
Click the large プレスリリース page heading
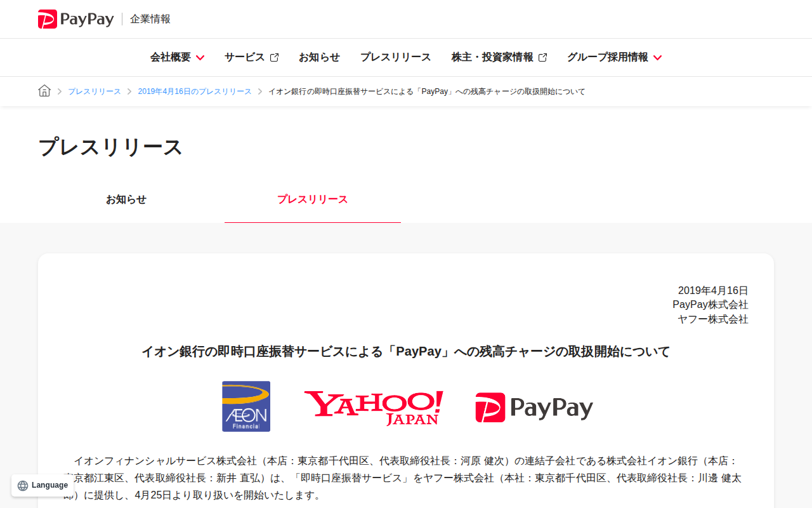[110, 147]
